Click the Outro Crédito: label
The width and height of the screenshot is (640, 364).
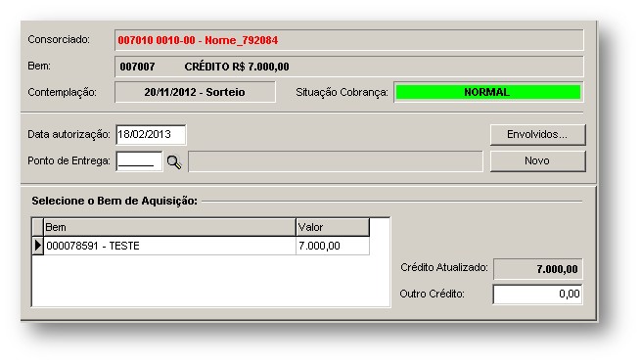[432, 294]
